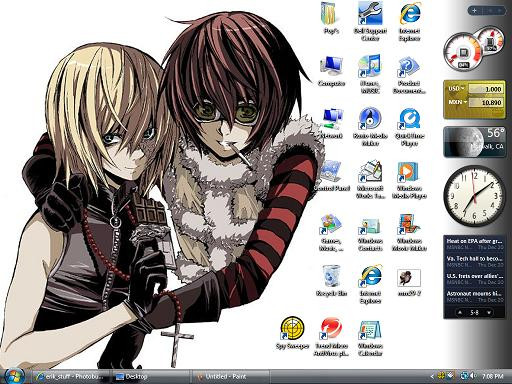Screen dimensions: 512x384
Task: Switch to the erik_stuff Photobucket taskbar window
Action: pyautogui.click(x=72, y=377)
